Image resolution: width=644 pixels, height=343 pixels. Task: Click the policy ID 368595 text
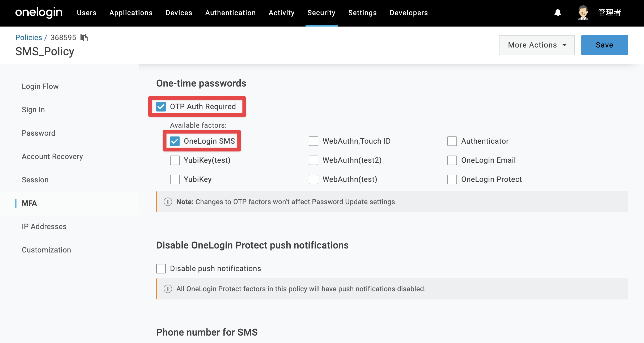pyautogui.click(x=63, y=37)
